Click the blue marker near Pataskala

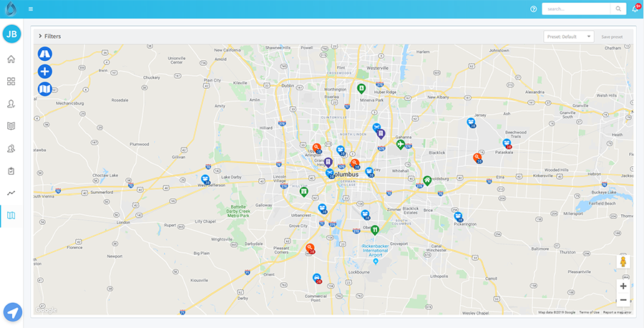pos(507,144)
